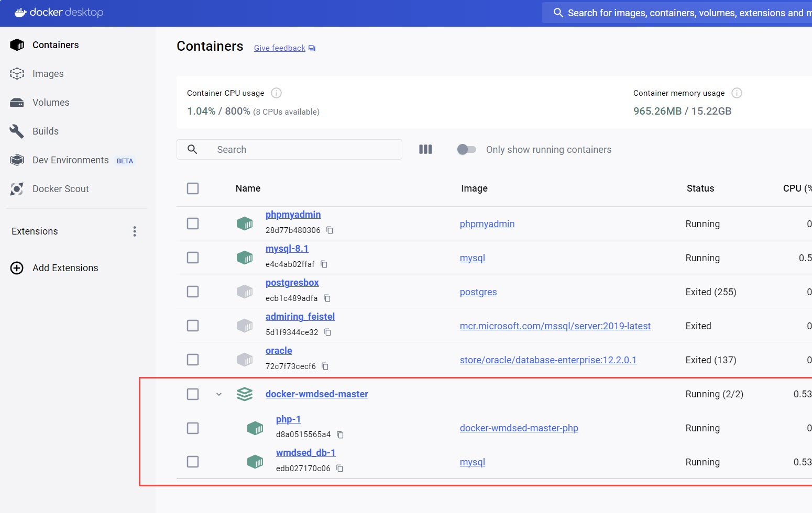This screenshot has width=812, height=513.
Task: Click the Docker Desktop whale logo
Action: tap(20, 13)
